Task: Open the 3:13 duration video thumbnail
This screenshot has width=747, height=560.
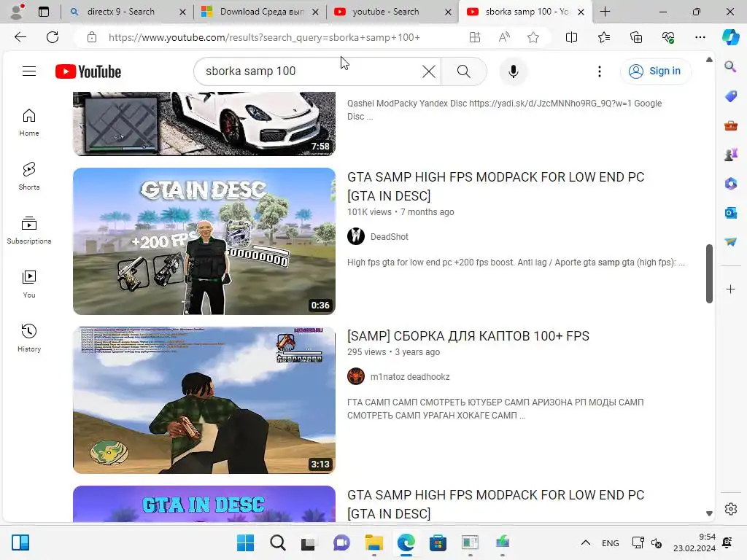Action: [204, 400]
